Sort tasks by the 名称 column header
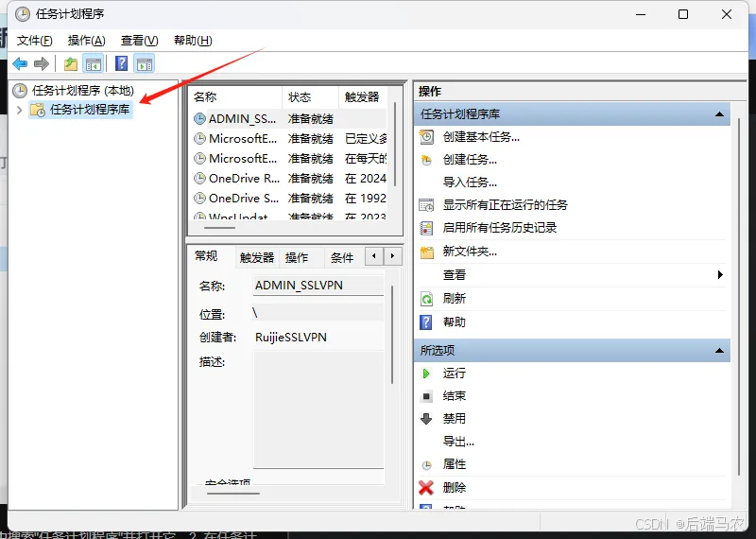 (235, 97)
